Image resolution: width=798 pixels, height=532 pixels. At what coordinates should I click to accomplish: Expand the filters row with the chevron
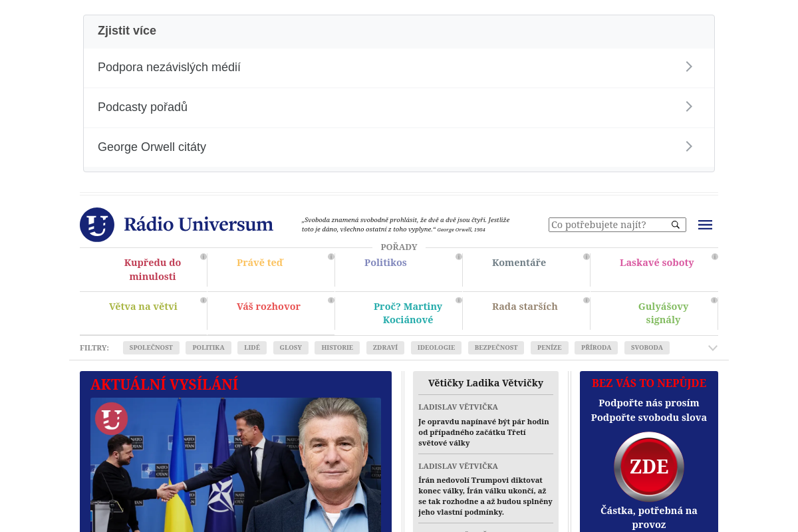[712, 347]
